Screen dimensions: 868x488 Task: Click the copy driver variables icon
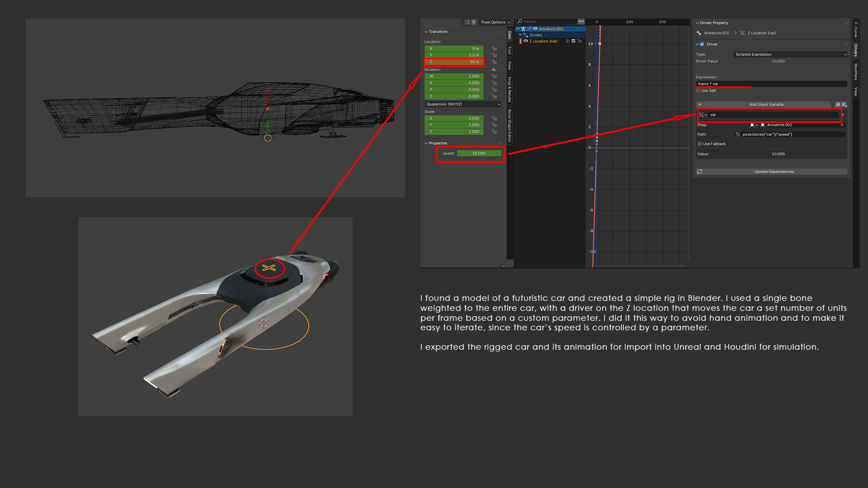[x=837, y=104]
